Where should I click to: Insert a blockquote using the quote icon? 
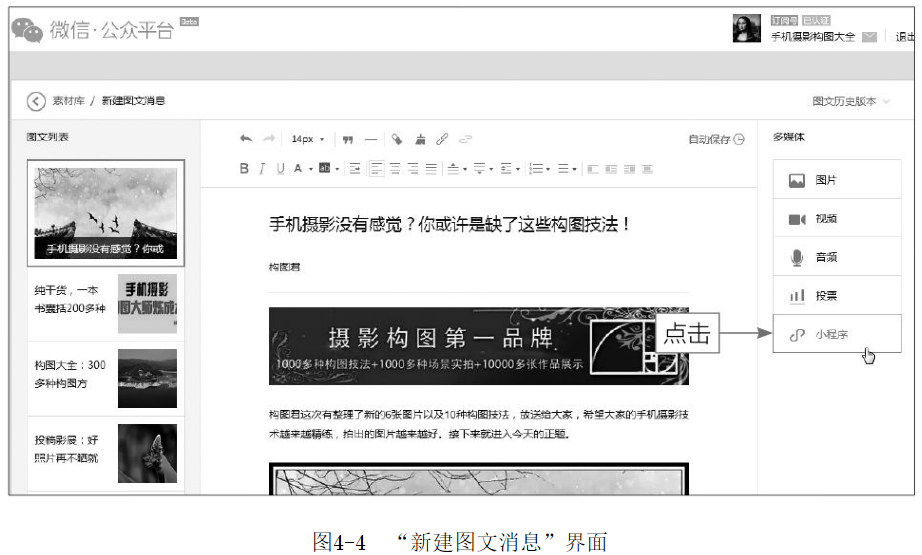[x=348, y=139]
